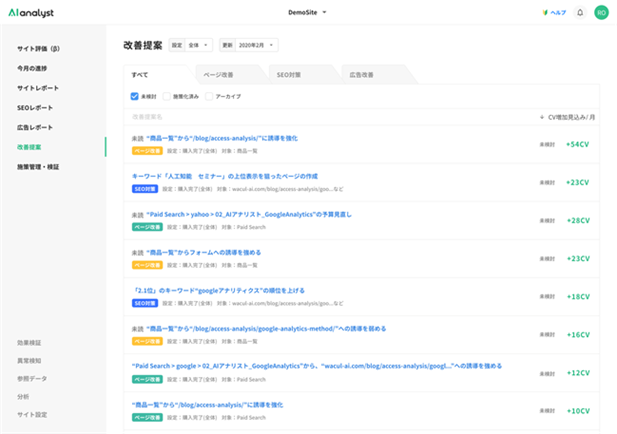
Task: Open 施策管理・検証 in the sidebar
Action: 38,167
